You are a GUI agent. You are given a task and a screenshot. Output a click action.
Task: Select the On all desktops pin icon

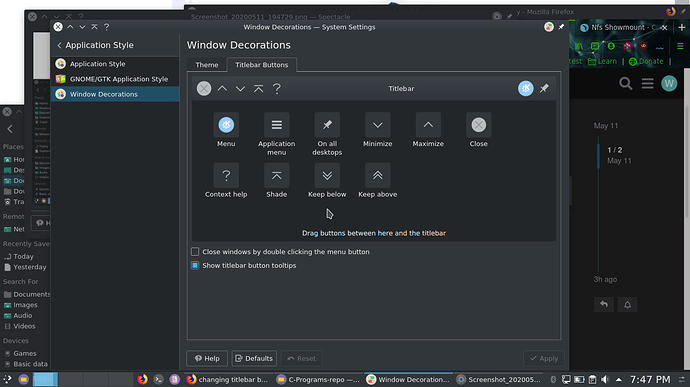327,125
